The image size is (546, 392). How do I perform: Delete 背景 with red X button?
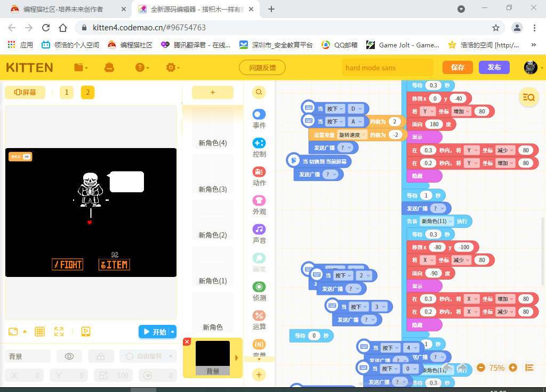point(187,341)
